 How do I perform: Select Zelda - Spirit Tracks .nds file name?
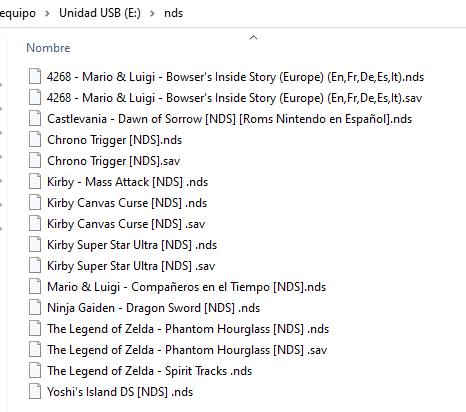click(149, 371)
